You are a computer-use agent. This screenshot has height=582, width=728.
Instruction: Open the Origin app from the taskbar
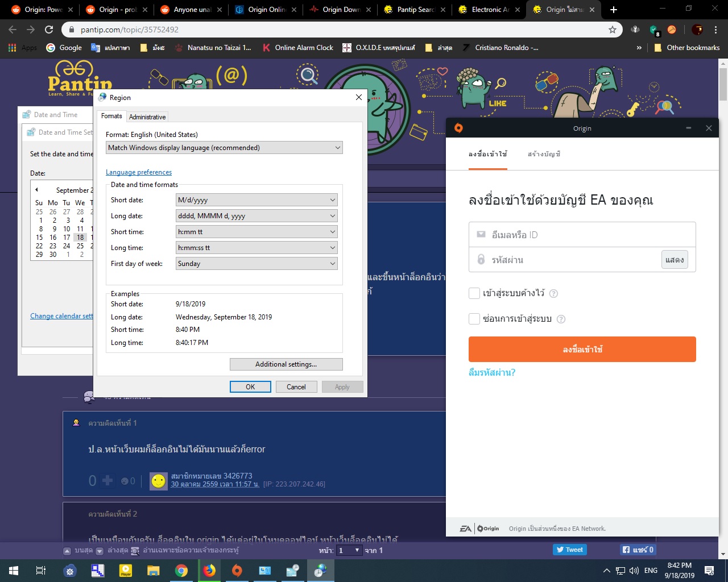pyautogui.click(x=237, y=571)
